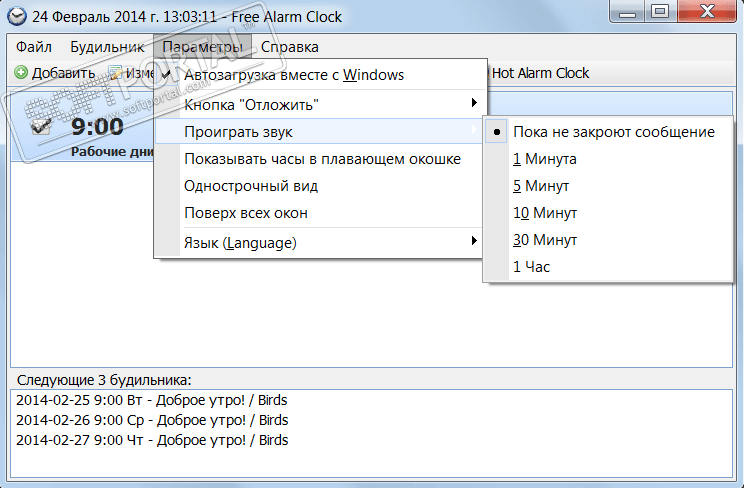The width and height of the screenshot is (744, 488).
Task: Select upcoming alarm 2014-02-27 9:00 Чт
Action: click(152, 440)
